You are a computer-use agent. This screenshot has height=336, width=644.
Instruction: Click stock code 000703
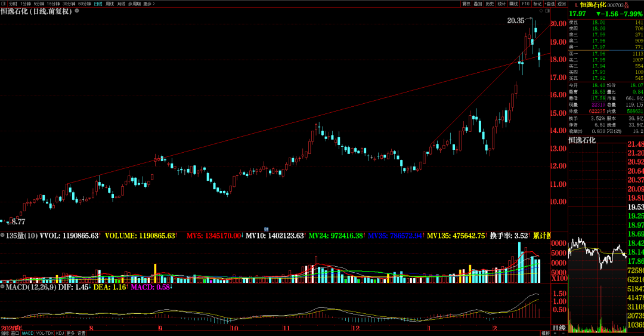[615, 5]
